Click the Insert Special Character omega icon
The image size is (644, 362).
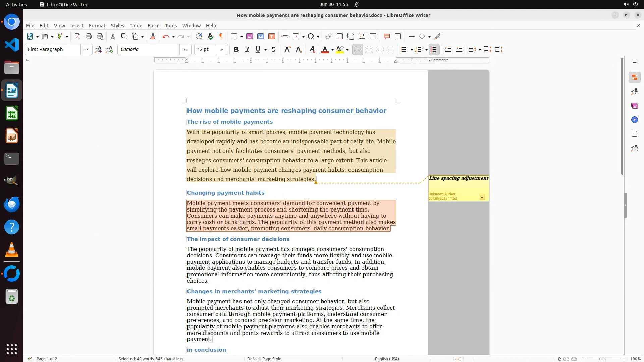tap(311, 36)
